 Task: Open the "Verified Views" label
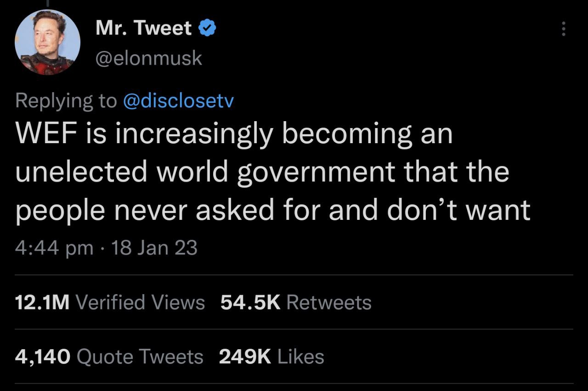point(140,302)
